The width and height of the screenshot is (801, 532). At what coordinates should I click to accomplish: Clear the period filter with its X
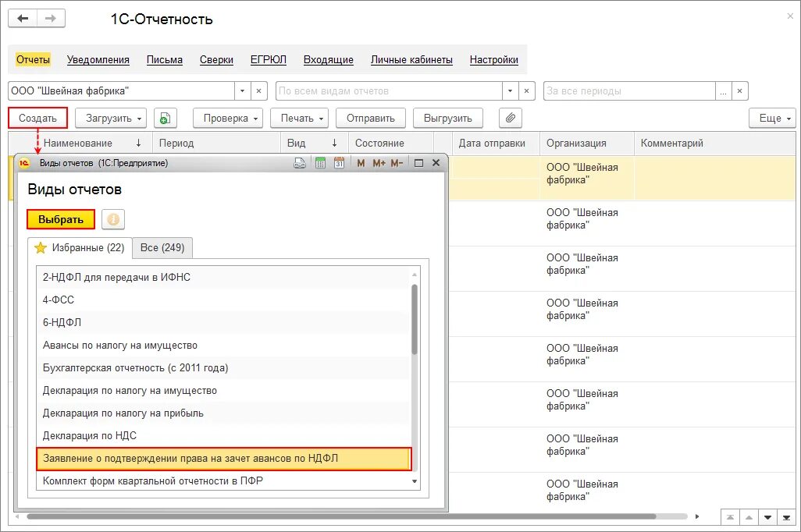point(739,91)
